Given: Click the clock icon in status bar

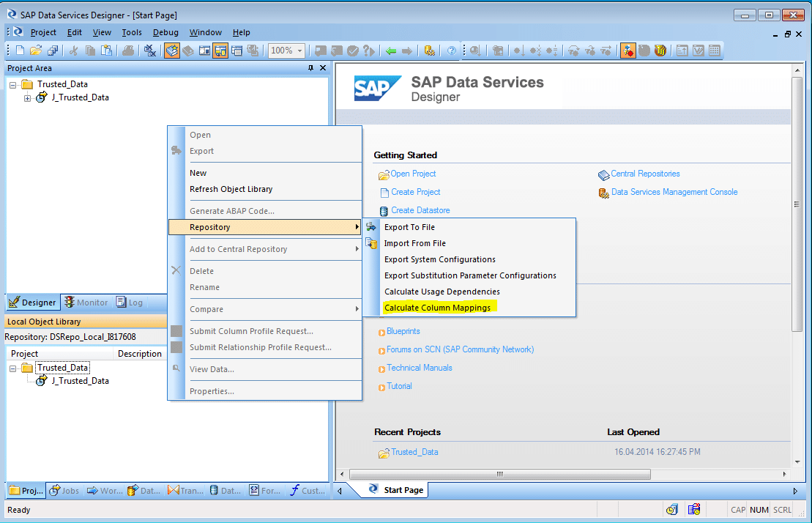Looking at the screenshot, I should 671,510.
